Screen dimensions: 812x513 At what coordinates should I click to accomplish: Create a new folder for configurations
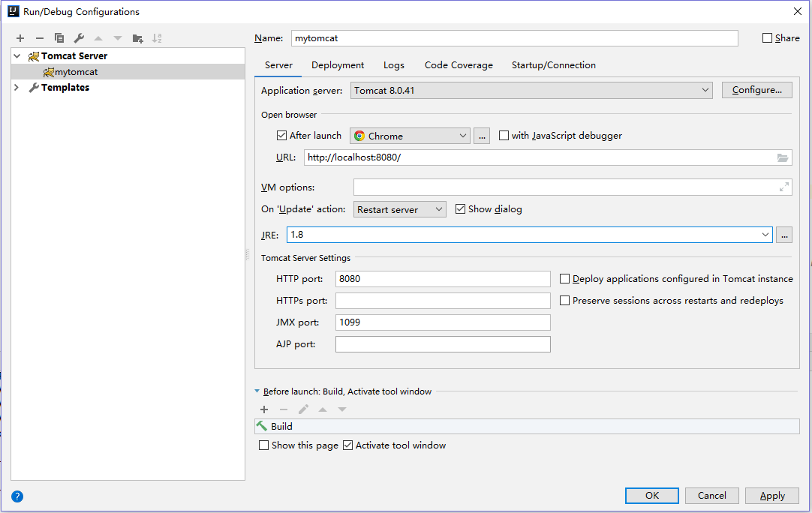138,37
